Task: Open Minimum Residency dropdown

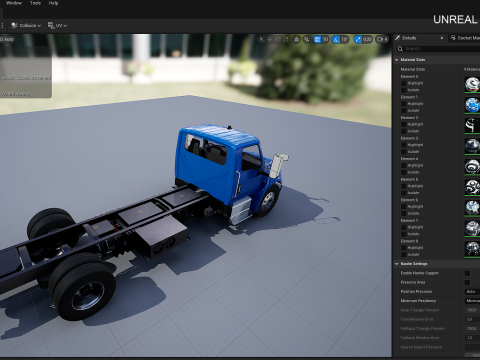Action: tap(472, 301)
